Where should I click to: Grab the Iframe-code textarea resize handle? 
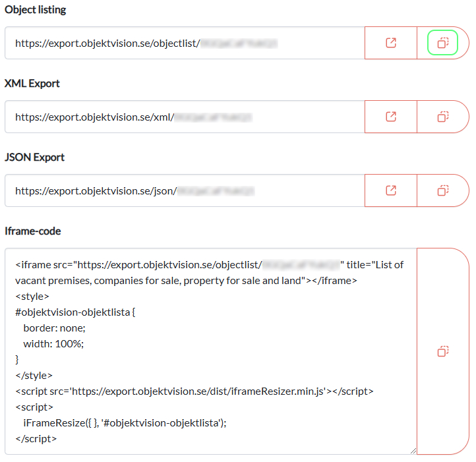point(413,450)
